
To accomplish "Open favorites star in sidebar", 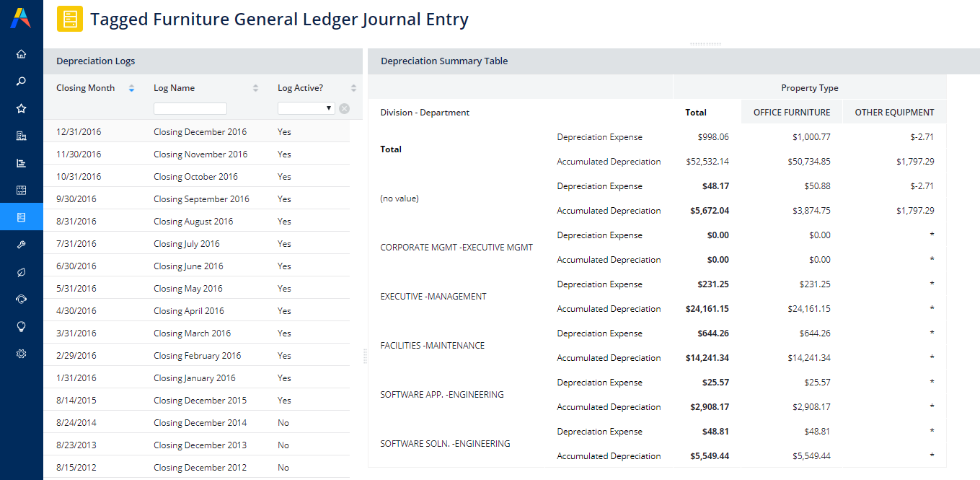I will coord(21,109).
